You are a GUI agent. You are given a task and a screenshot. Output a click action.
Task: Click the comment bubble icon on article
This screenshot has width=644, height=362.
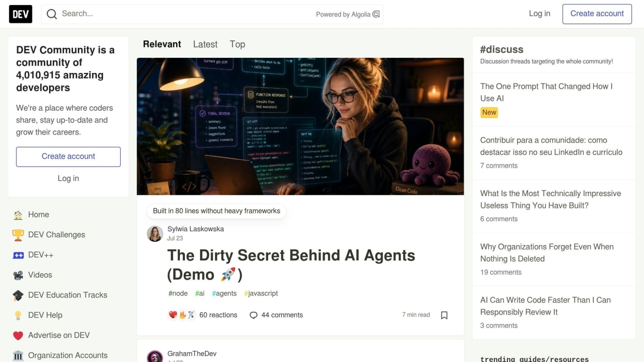(253, 315)
